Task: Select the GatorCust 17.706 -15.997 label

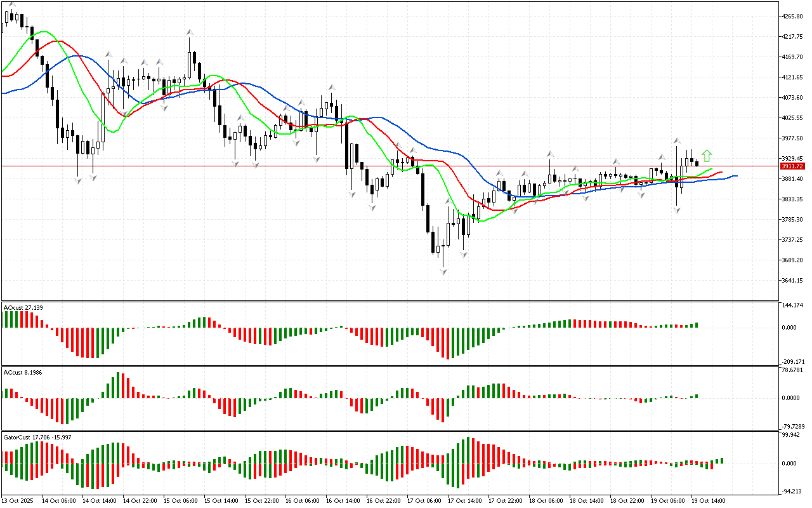Action: coord(37,438)
